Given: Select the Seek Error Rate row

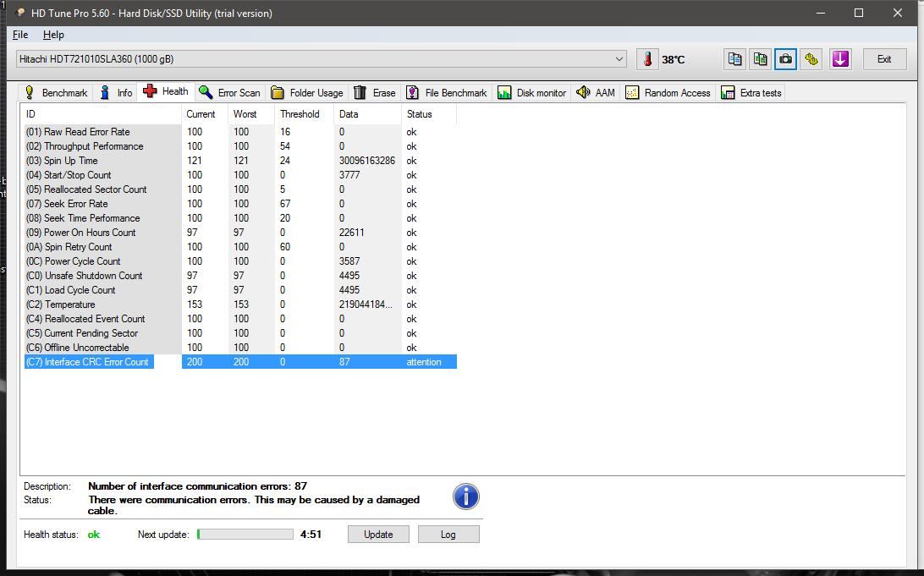Looking at the screenshot, I should (240, 204).
